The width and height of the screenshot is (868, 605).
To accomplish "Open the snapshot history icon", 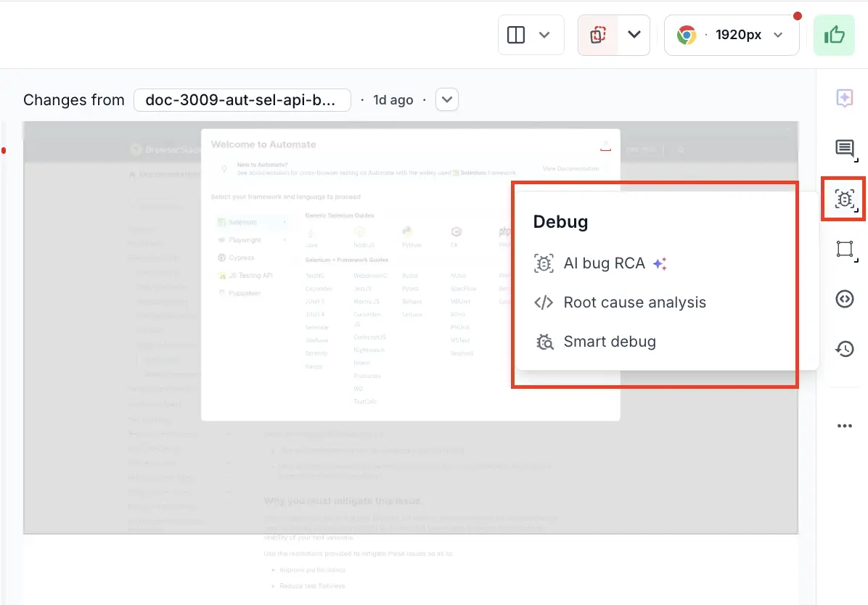I will point(845,349).
